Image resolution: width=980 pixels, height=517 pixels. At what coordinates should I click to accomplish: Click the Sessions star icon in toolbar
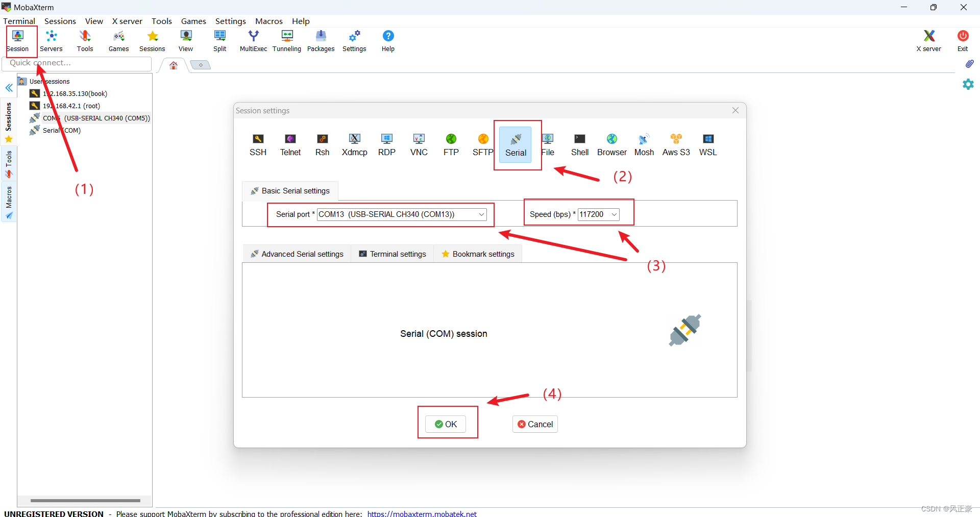pos(152,41)
